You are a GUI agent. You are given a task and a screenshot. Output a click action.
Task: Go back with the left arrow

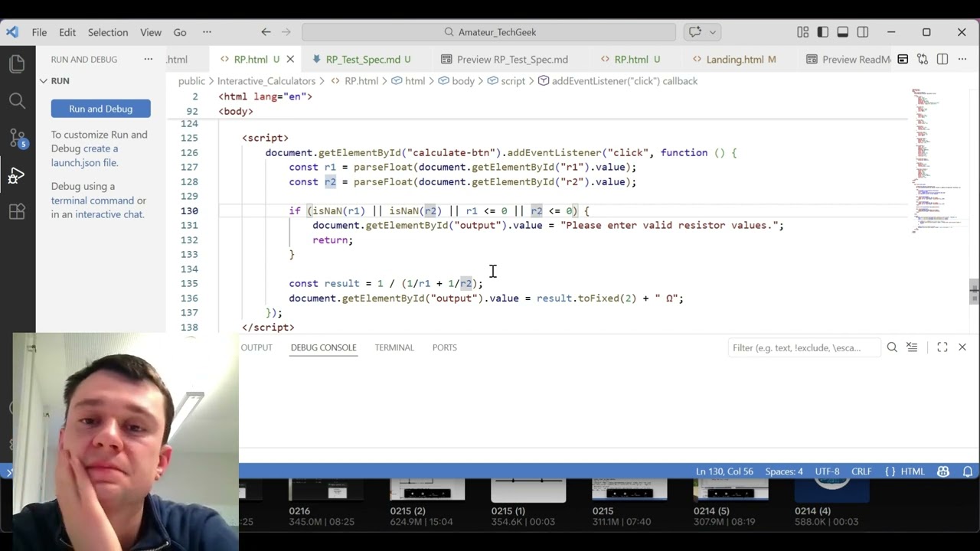(x=266, y=32)
